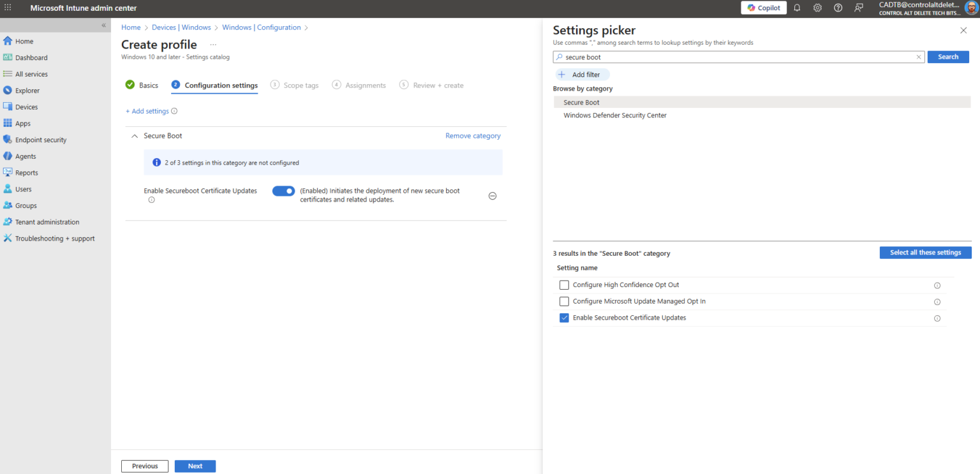
Task: Click the Remove category link
Action: [473, 136]
